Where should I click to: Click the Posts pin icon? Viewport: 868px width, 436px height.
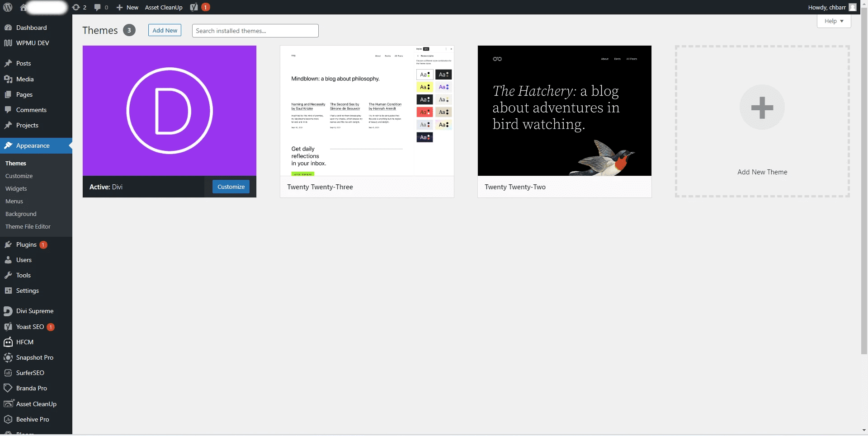(x=8, y=63)
